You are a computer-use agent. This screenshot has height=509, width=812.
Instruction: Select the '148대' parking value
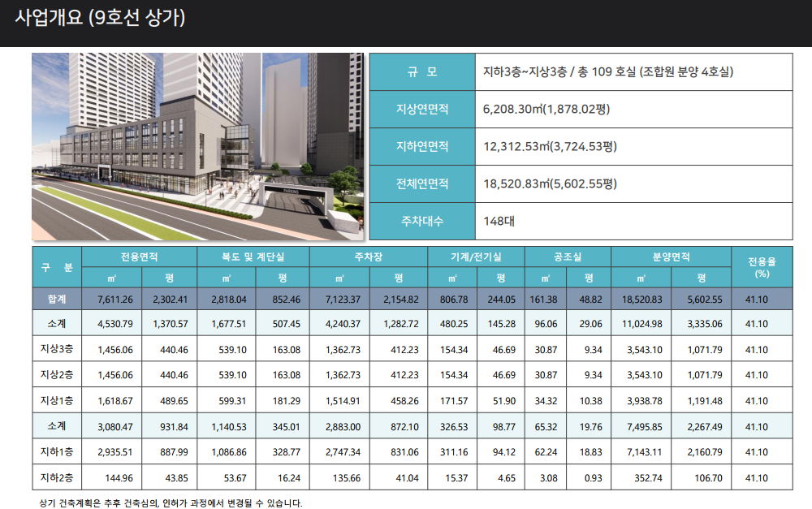(x=499, y=221)
